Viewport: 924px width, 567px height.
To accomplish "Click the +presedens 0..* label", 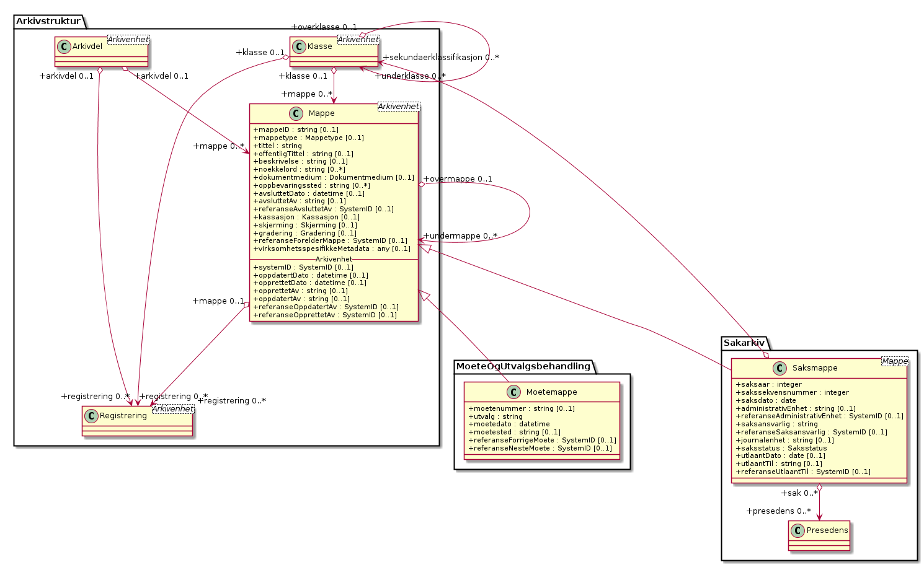I will (x=779, y=512).
